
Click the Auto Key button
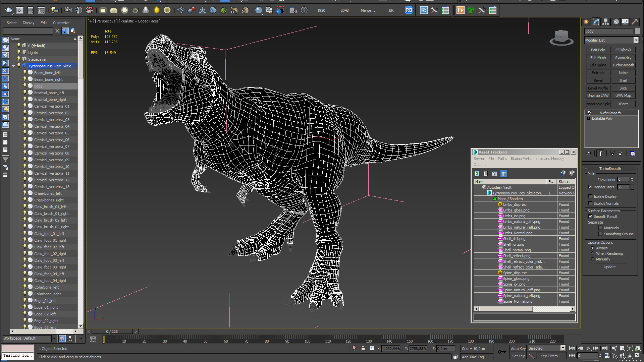click(x=518, y=349)
